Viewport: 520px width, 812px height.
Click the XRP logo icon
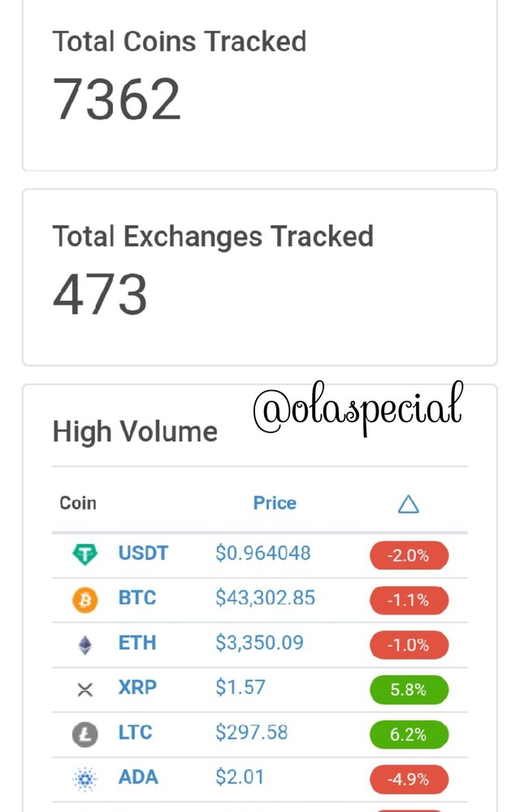pos(84,689)
